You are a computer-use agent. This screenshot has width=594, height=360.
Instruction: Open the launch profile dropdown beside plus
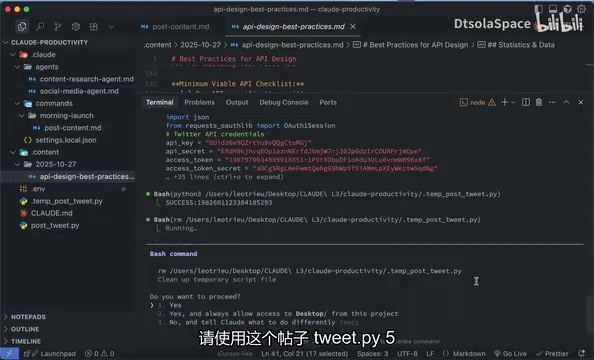pyautogui.click(x=513, y=102)
